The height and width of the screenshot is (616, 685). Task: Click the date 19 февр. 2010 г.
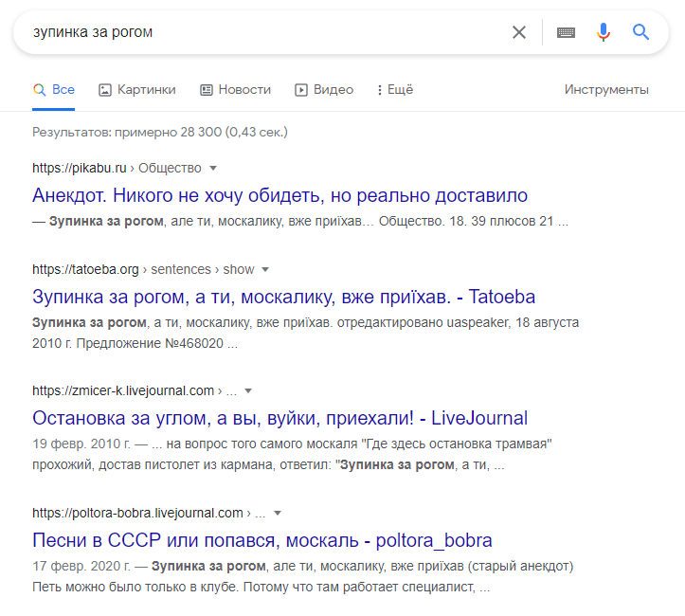point(81,444)
